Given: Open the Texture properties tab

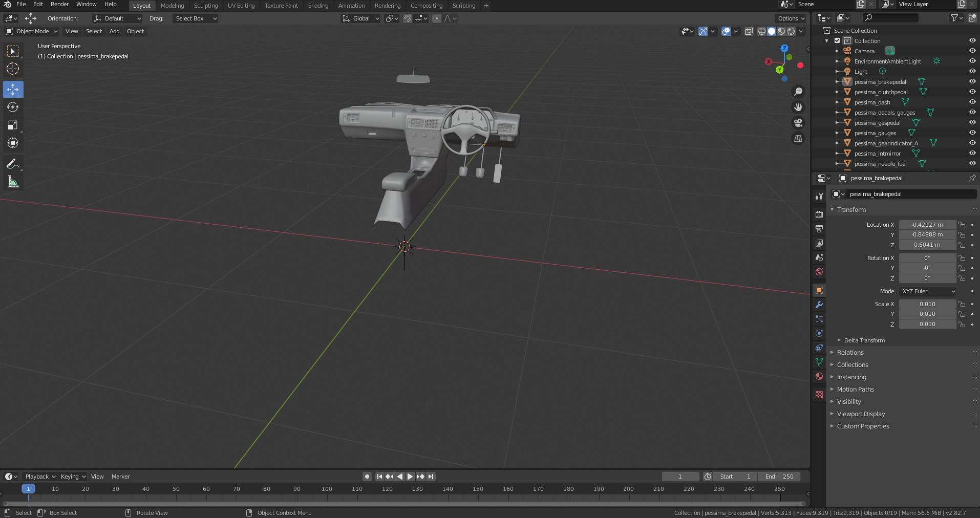Looking at the screenshot, I should pyautogui.click(x=819, y=395).
